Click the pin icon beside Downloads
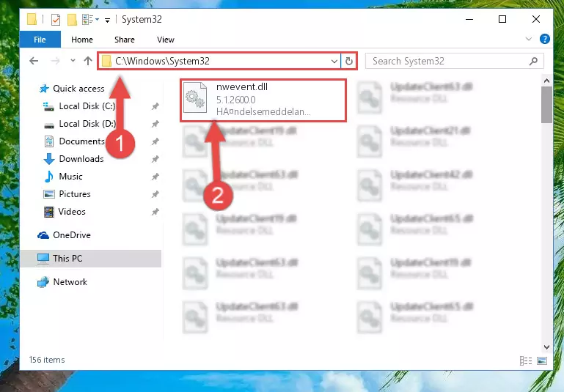This screenshot has width=564, height=392. [x=155, y=159]
